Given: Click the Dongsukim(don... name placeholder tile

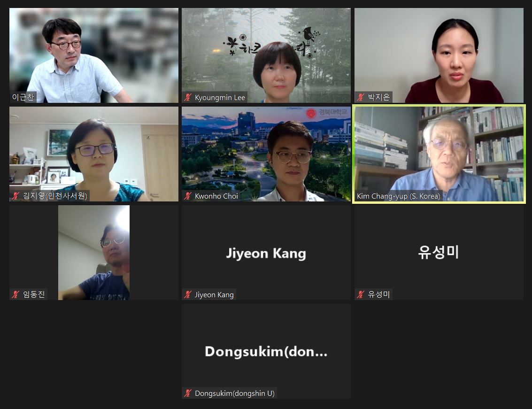Looking at the screenshot, I should pyautogui.click(x=266, y=351).
